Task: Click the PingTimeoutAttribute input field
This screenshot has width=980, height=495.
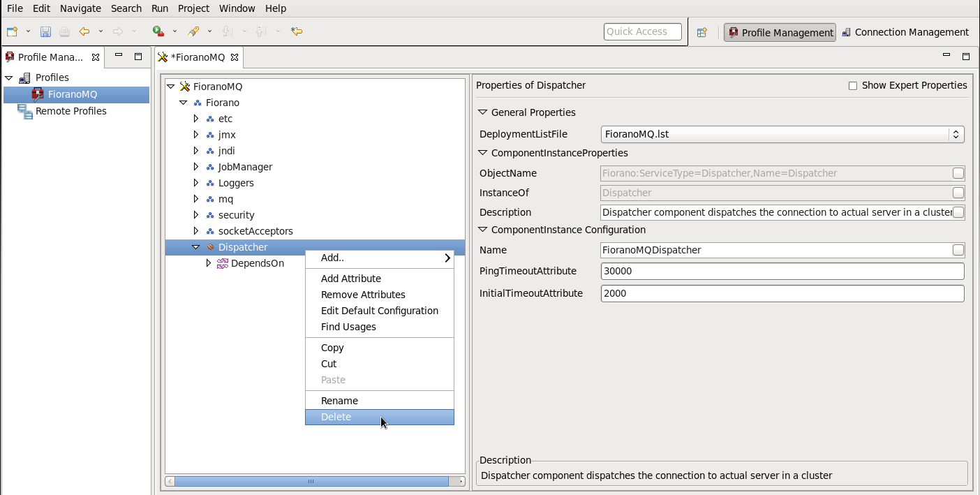Action: click(782, 271)
